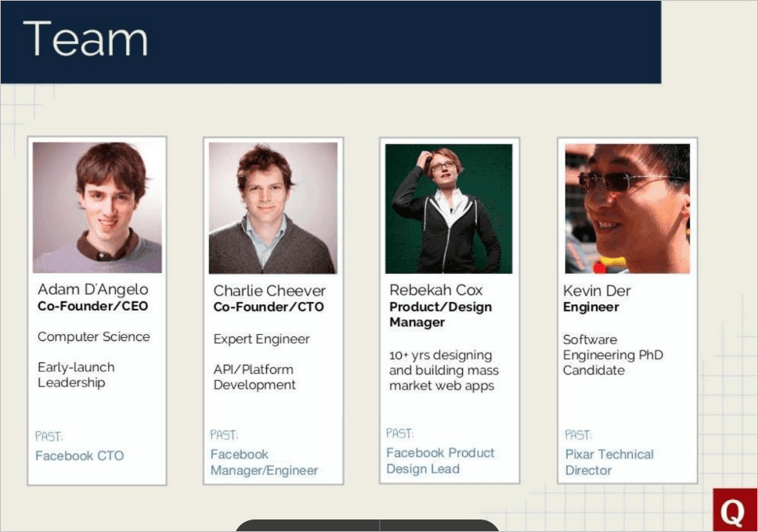Click the Facebook Manager/Engineer link
Viewport: 758px width, 532px height.
264,462
